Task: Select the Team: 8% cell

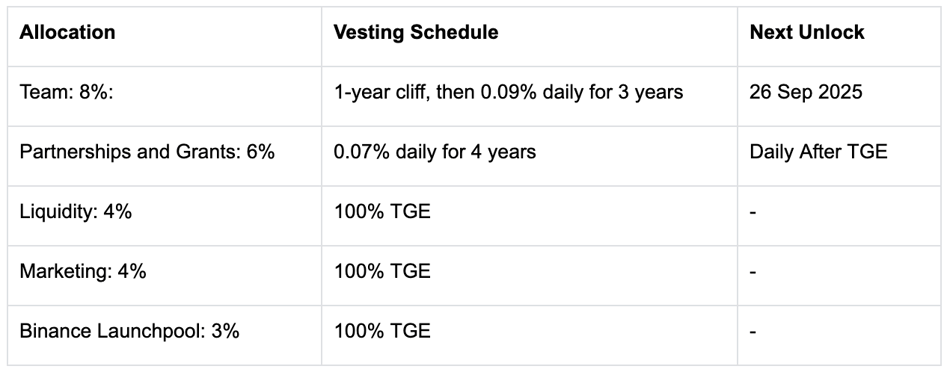Action: click(x=164, y=96)
